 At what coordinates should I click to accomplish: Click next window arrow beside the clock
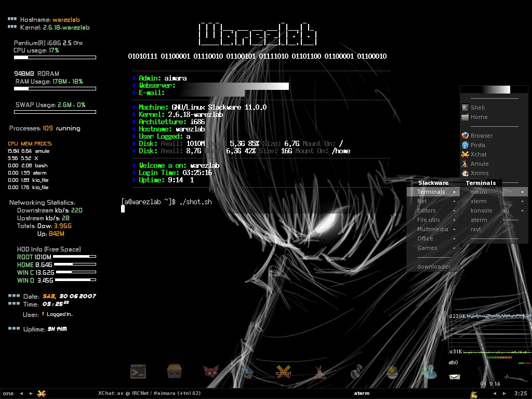pos(504,394)
